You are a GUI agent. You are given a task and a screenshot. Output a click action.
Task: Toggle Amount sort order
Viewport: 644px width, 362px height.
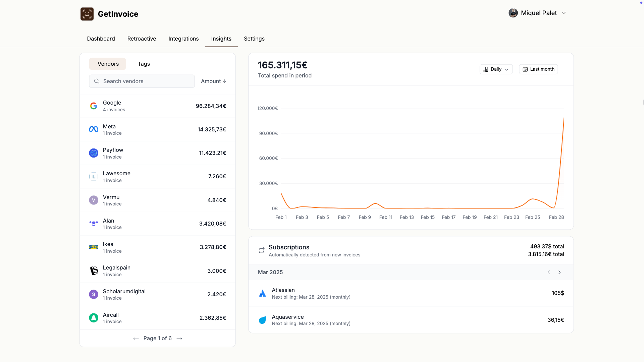(213, 81)
